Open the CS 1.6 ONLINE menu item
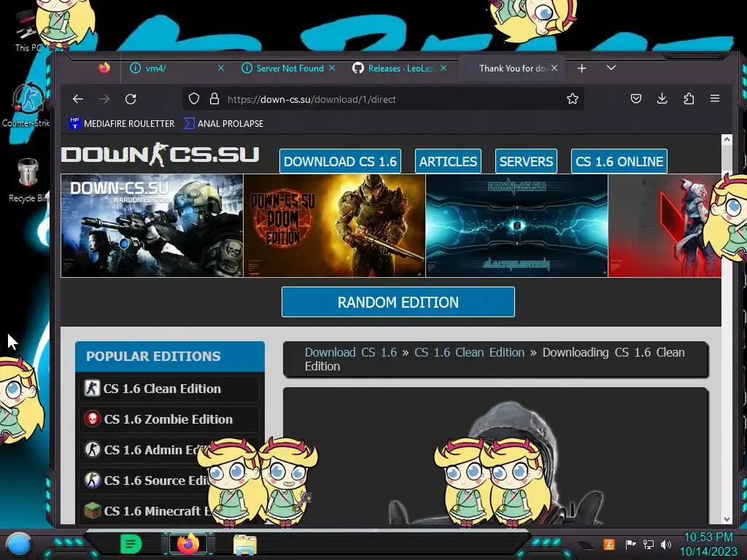Screen dimensions: 747x560 619,161
